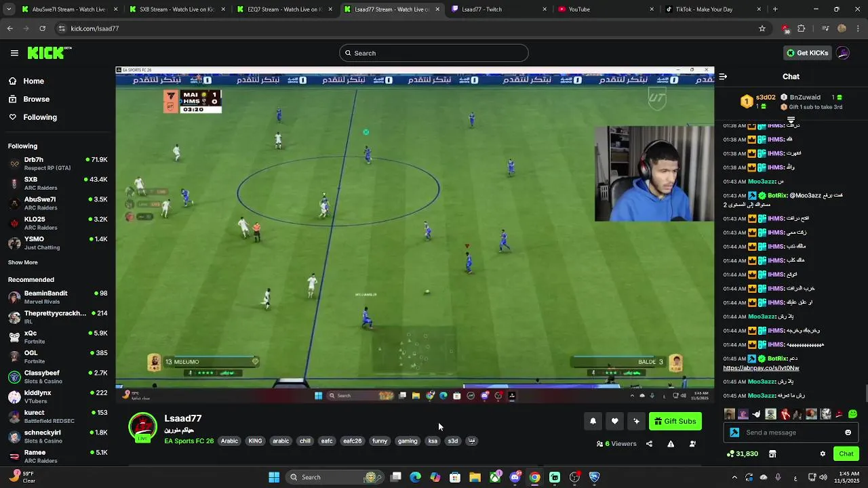Expand followed channels with Show More
The height and width of the screenshot is (488, 868).
point(23,262)
